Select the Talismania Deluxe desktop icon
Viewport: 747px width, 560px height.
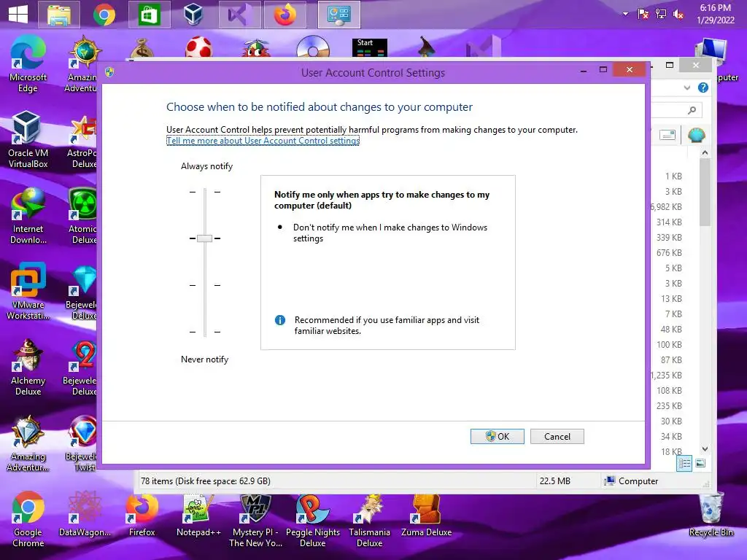[369, 520]
